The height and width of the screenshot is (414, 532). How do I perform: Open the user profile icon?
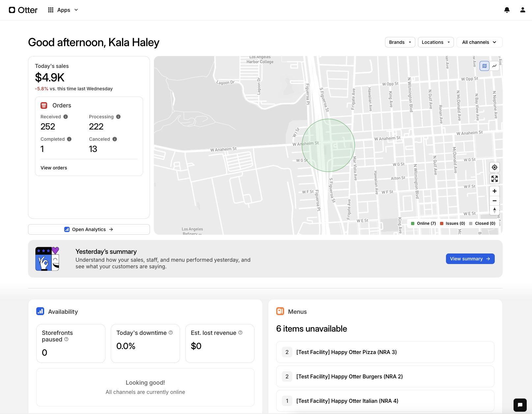(x=523, y=10)
